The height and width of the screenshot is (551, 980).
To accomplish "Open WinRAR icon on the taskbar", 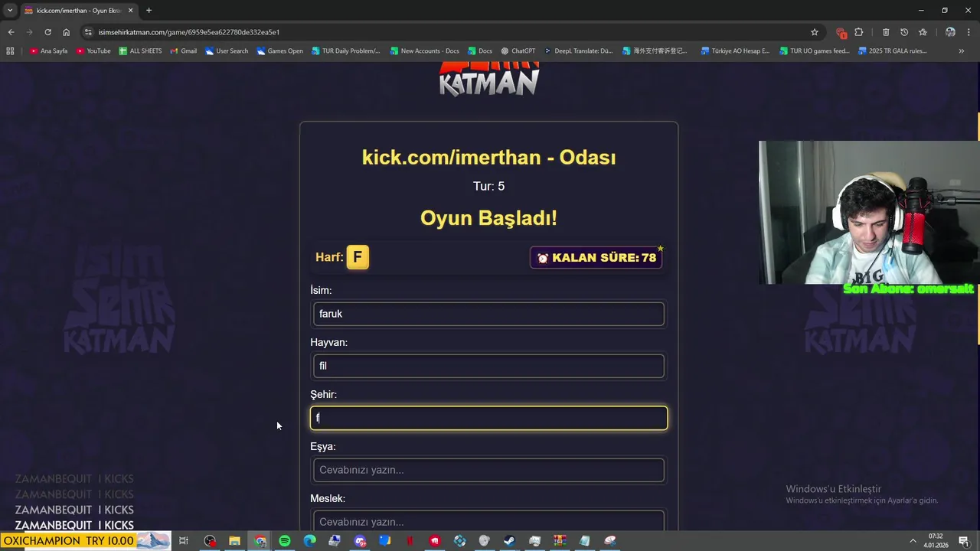I will pos(560,541).
